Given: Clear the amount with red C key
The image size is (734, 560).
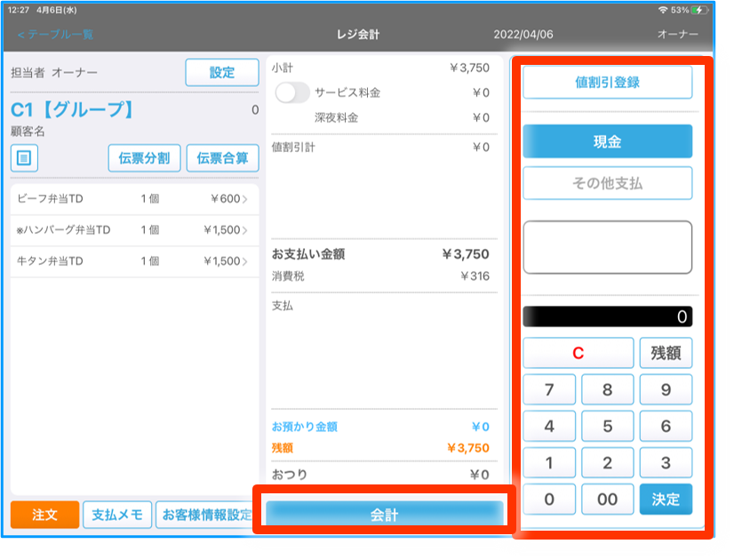Looking at the screenshot, I should [x=578, y=353].
